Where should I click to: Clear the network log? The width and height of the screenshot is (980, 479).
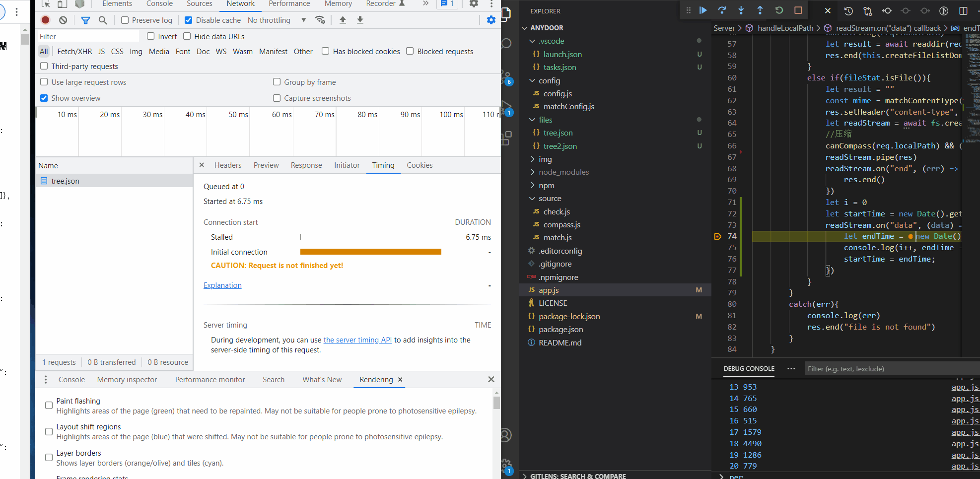point(63,20)
